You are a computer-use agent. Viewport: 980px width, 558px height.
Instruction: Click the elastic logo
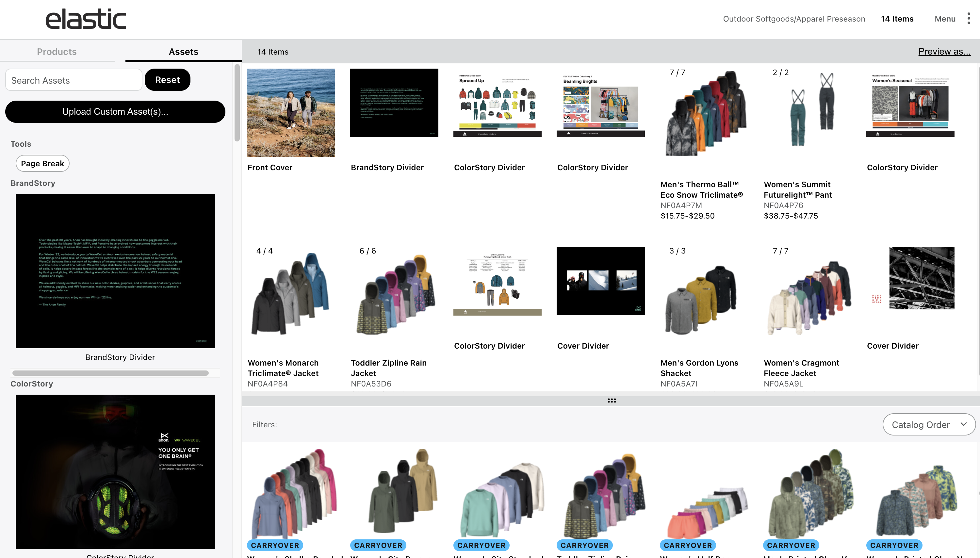tap(86, 19)
